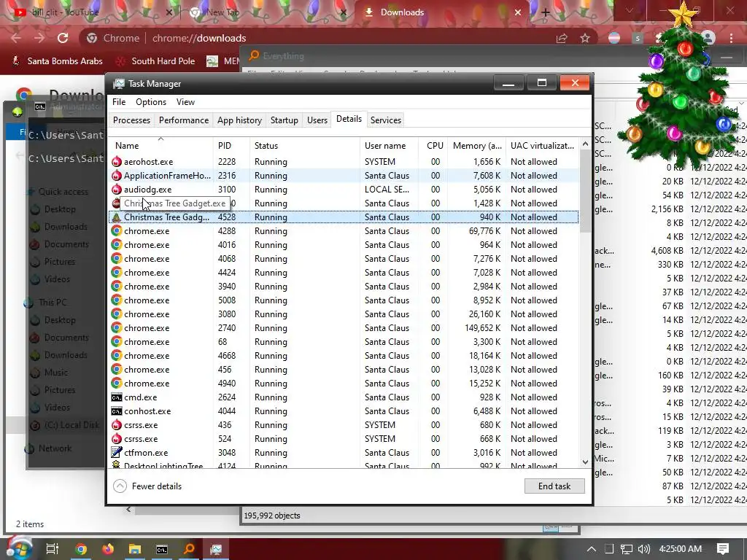Select the chrome.exe row with PID 5008
The image size is (747, 560).
(344, 300)
